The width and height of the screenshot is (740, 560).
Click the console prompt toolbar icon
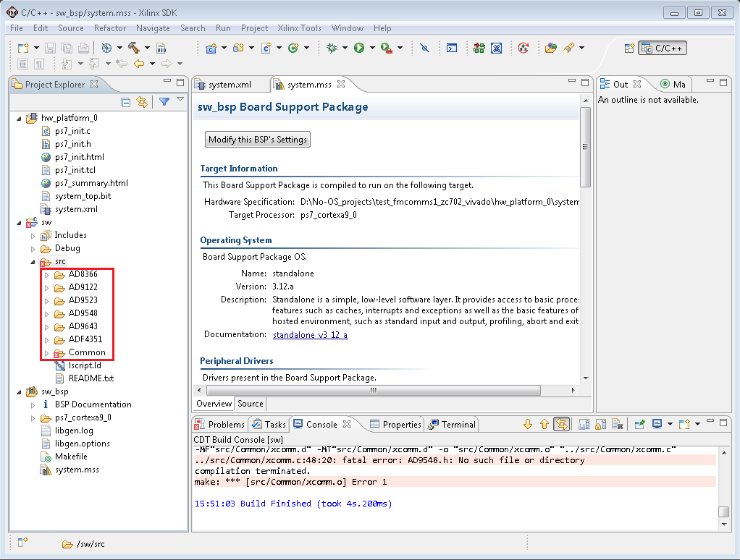(x=452, y=48)
